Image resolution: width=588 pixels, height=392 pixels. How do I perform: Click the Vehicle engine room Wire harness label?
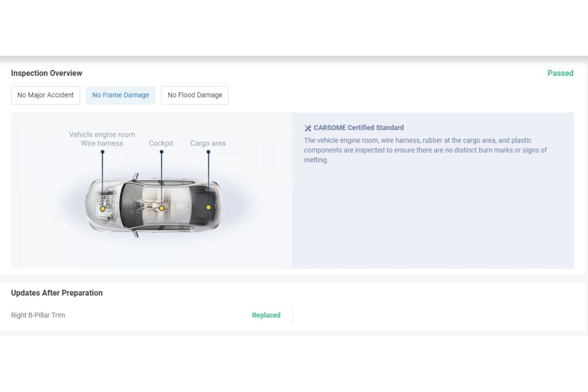[102, 139]
